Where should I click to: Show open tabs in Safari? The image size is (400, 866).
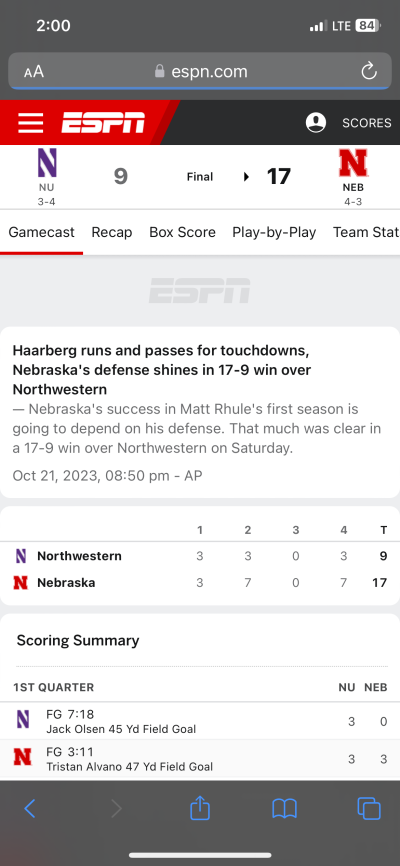[x=369, y=809]
